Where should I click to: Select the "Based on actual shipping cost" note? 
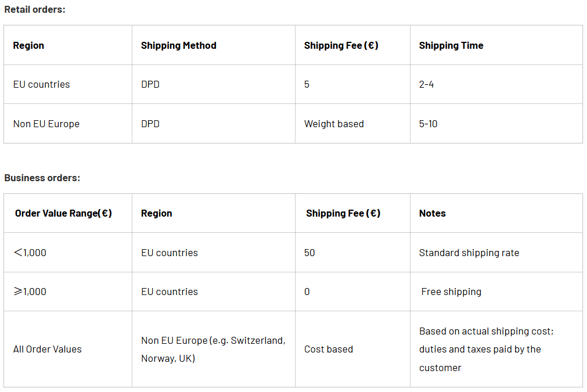pyautogui.click(x=486, y=332)
